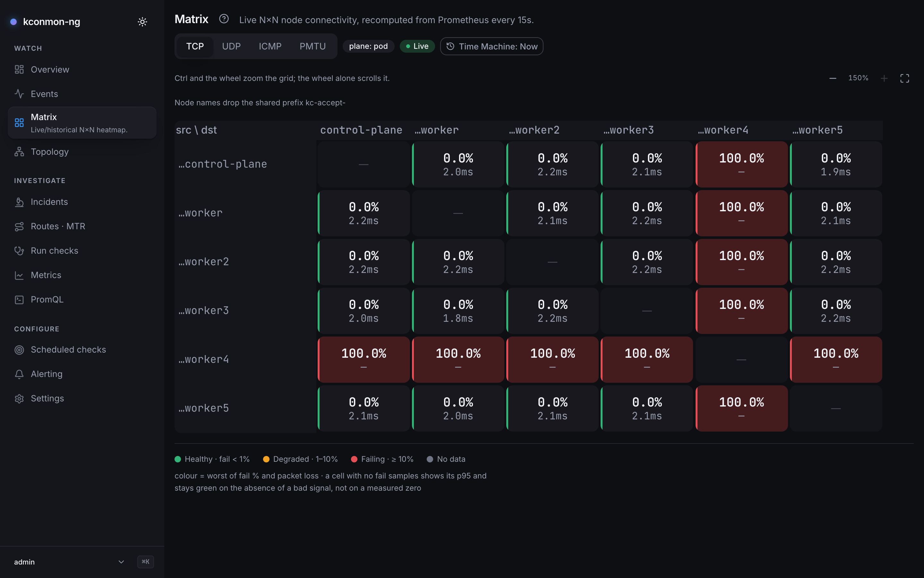This screenshot has height=578, width=924.
Task: Open the Routes · MTR icon
Action: (x=19, y=226)
